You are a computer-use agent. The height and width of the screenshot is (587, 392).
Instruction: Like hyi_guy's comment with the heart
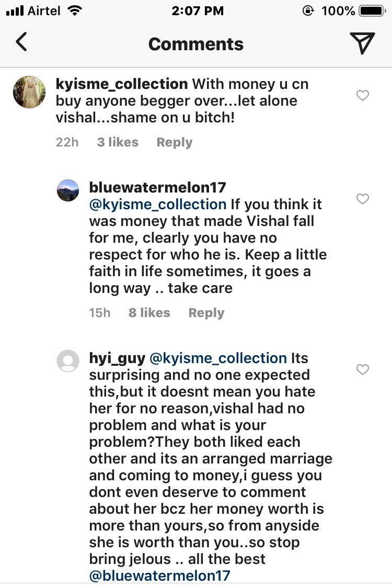click(x=362, y=369)
